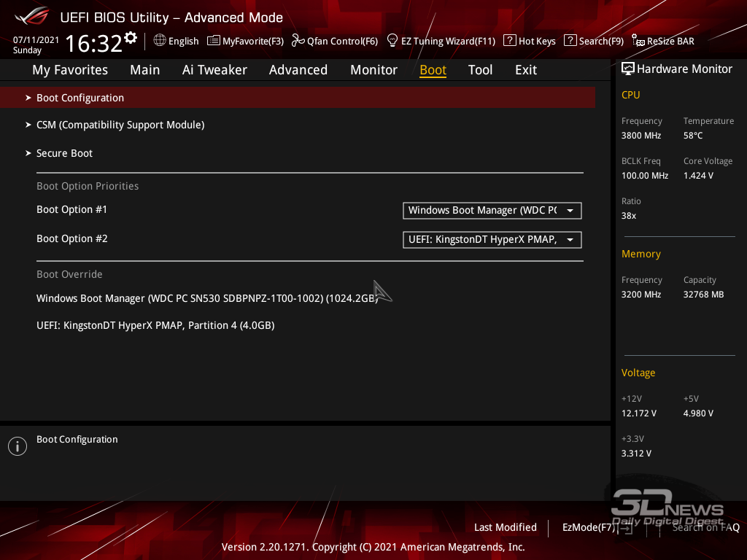Select the Advanced tab
This screenshot has height=560, width=747.
coord(298,70)
